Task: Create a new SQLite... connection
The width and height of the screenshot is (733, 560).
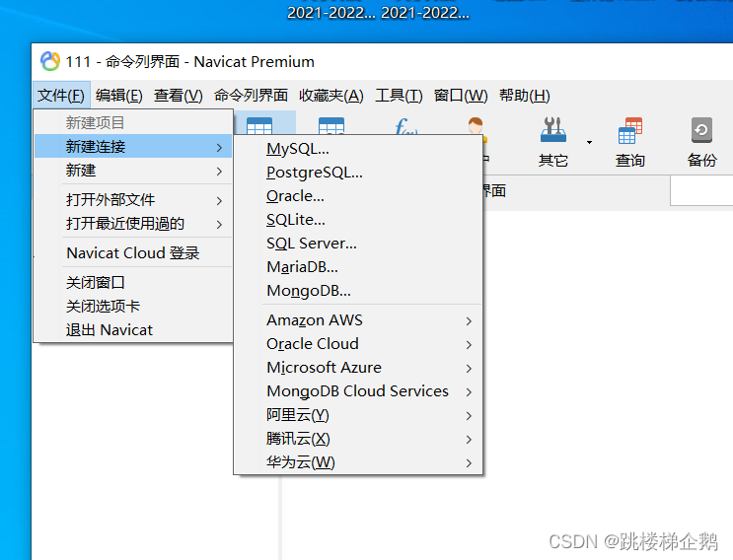Action: pyautogui.click(x=358, y=220)
